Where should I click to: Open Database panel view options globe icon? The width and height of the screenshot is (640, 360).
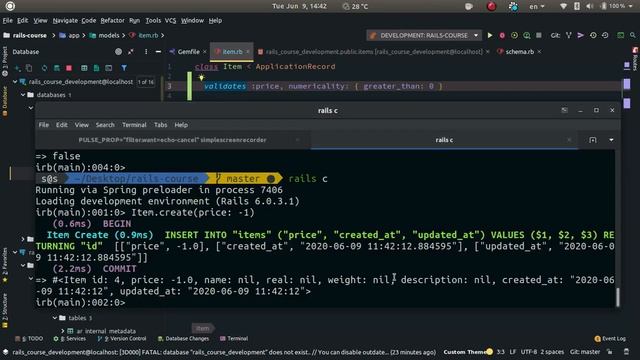coord(118,52)
